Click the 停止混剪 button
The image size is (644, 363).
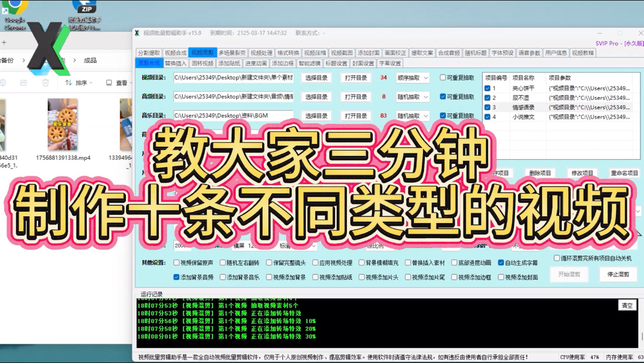click(618, 275)
